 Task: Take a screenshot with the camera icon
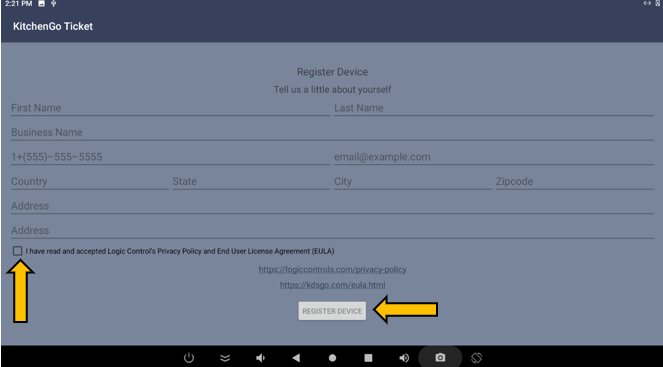coord(440,358)
